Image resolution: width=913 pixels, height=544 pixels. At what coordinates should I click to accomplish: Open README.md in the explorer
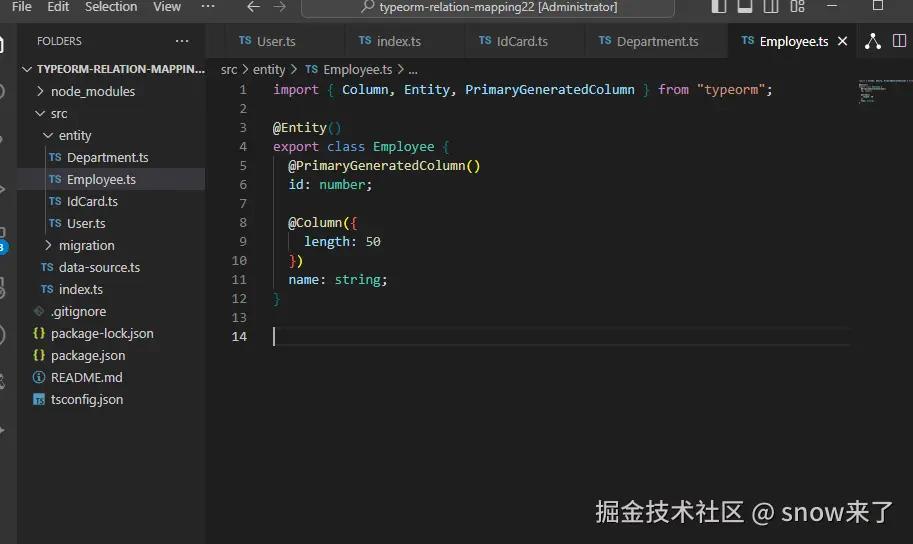click(111, 377)
